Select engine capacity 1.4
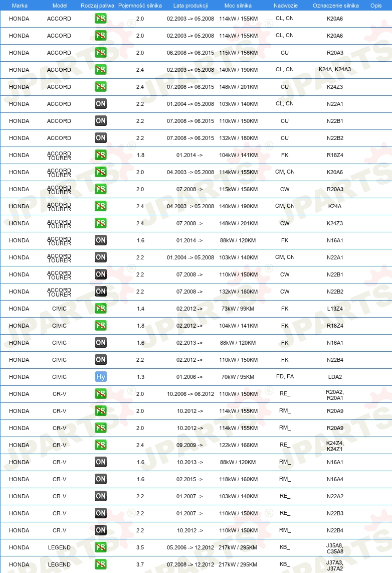The width and height of the screenshot is (392, 573). click(140, 309)
